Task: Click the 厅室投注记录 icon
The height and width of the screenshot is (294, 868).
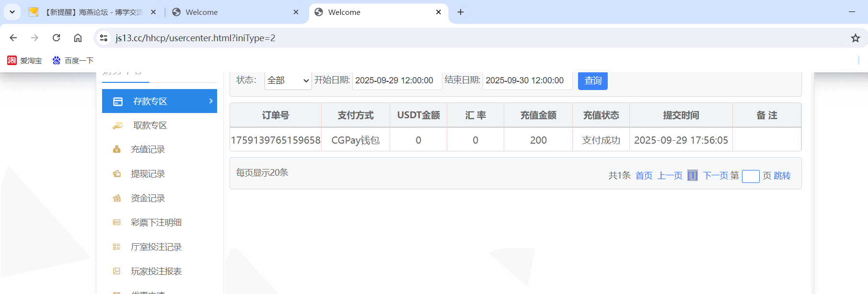Action: 116,247
